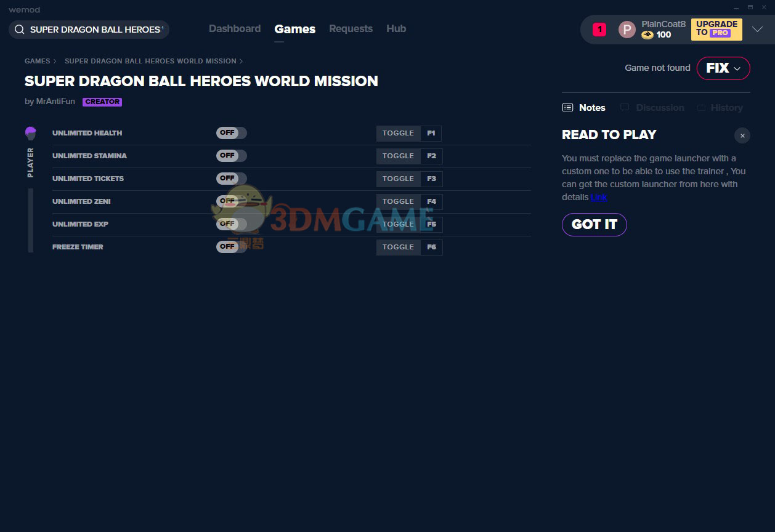Click the Notes tab icon

(567, 108)
